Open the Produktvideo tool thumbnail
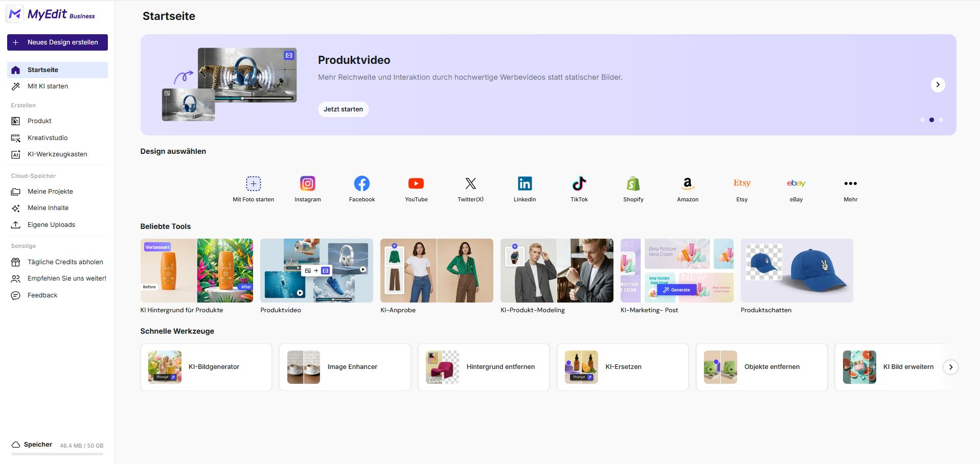Viewport: 980px width, 464px height. point(316,270)
